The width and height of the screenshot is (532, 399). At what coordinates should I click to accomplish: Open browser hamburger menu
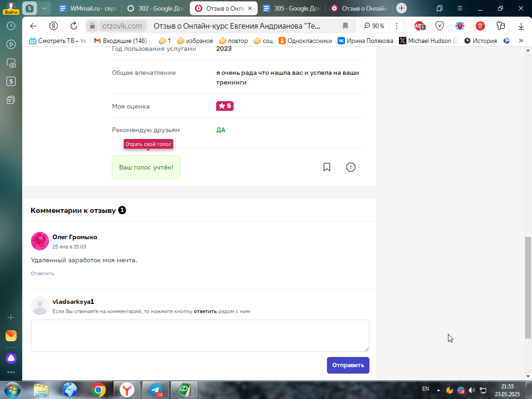tap(460, 8)
